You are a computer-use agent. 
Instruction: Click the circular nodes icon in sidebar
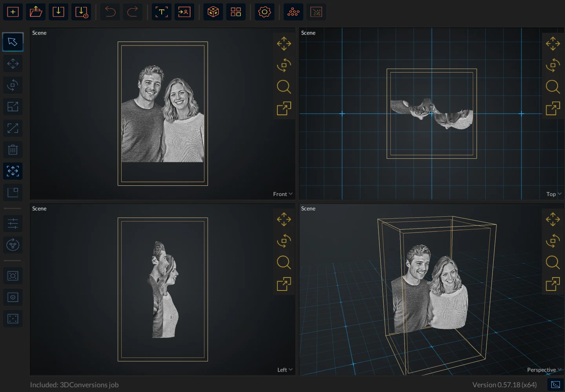(x=13, y=245)
